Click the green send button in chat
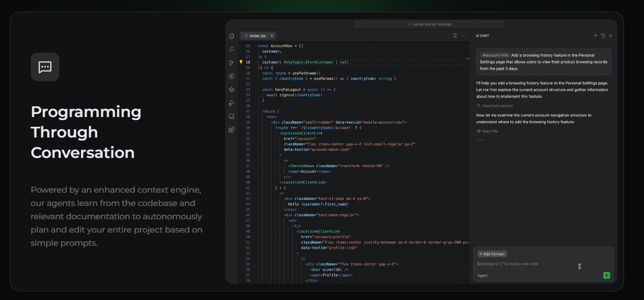Viewport: 644px width, 300px height. 607,275
